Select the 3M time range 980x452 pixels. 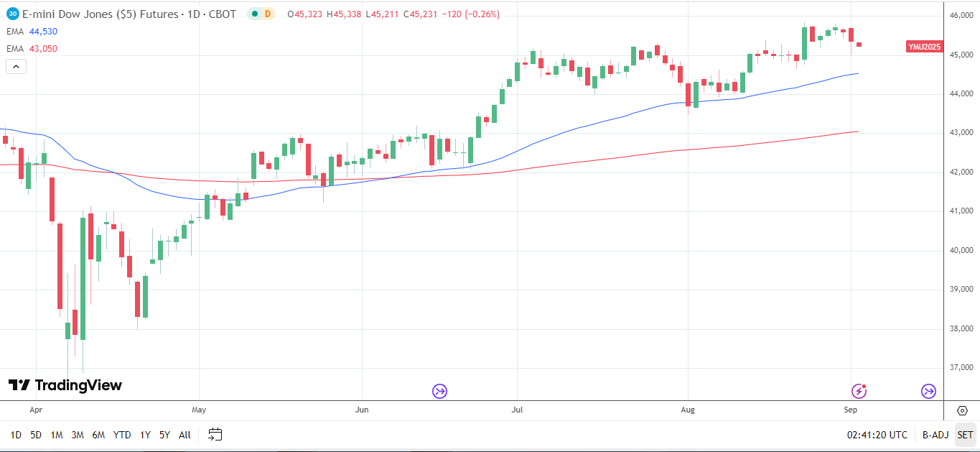78,435
